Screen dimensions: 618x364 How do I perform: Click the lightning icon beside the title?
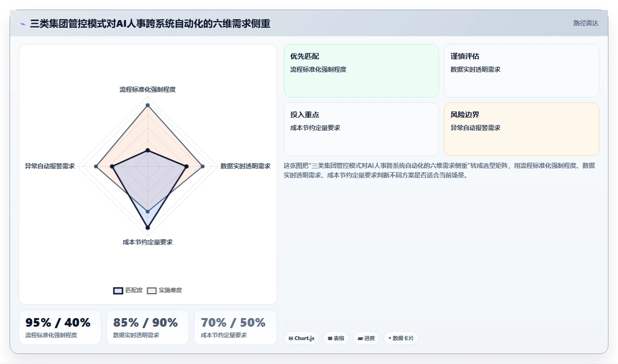22,23
